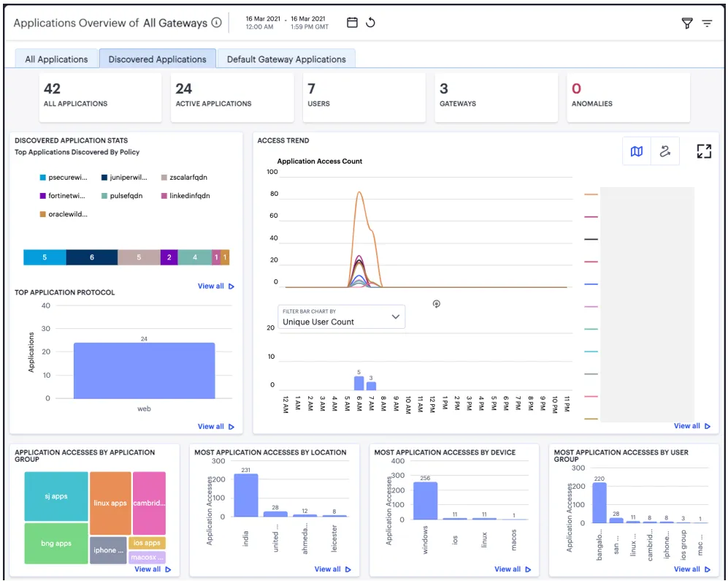Reset the time range with the refresh icon

(x=370, y=23)
